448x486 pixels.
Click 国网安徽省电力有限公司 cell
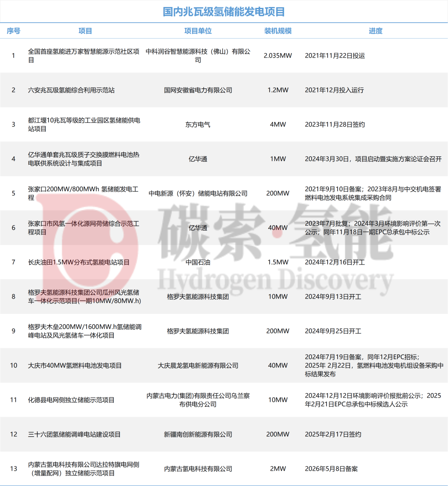198,90
